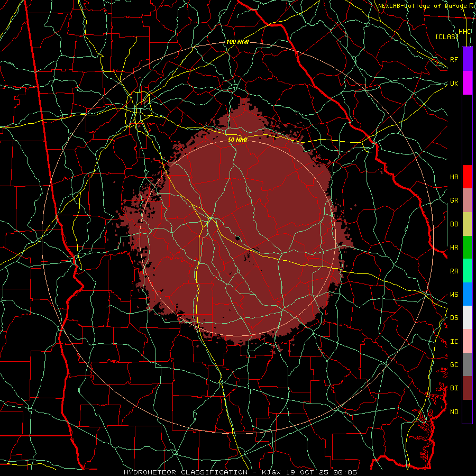The image size is (476, 476).
Task: Click the HA legend label
Action: point(454,177)
